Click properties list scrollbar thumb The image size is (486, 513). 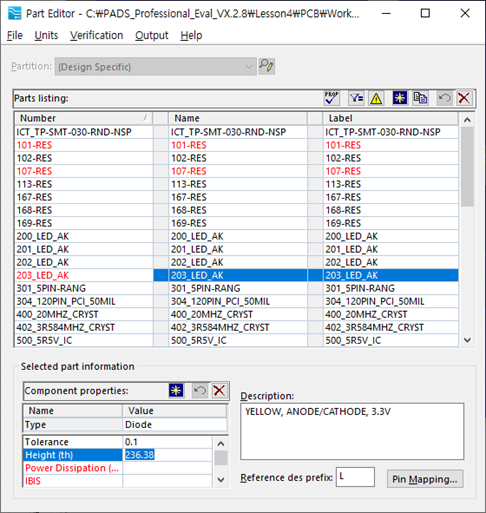(x=220, y=458)
